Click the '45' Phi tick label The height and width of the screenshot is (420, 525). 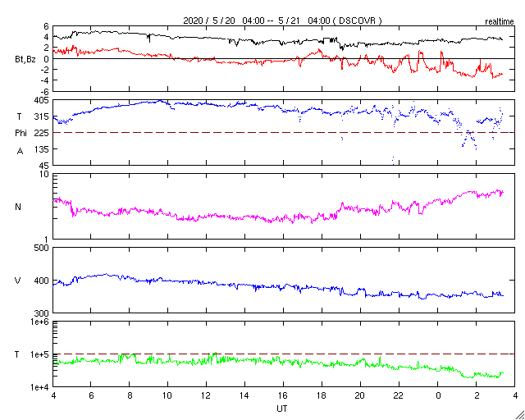click(44, 166)
